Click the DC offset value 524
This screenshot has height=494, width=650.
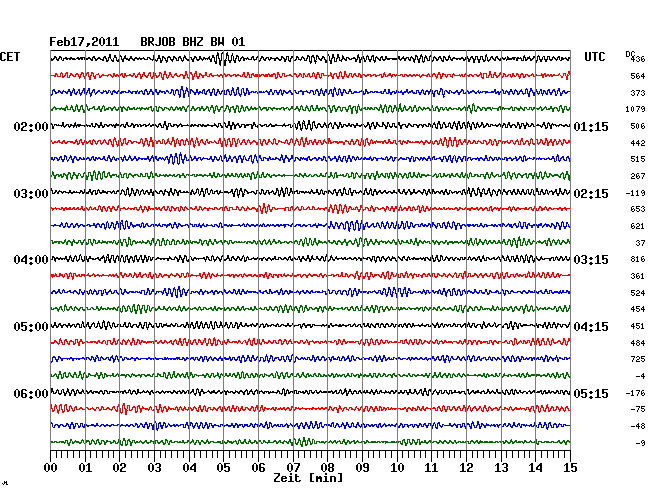[x=638, y=293]
